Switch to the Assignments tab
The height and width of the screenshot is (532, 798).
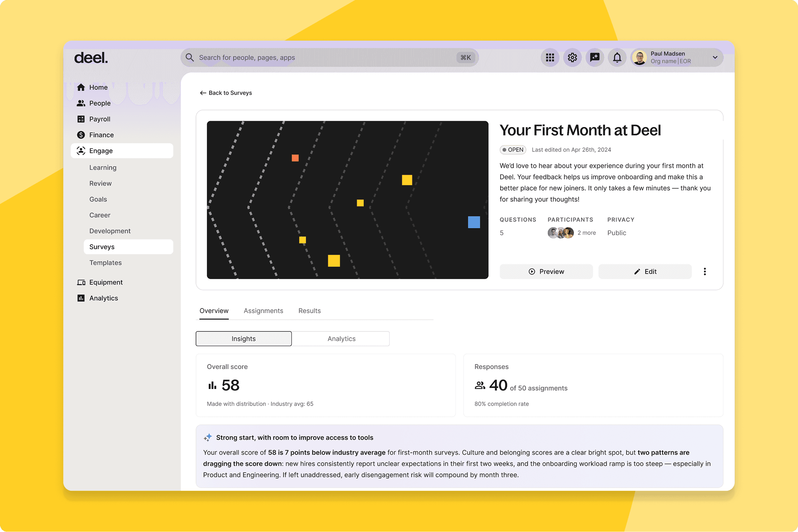(263, 311)
